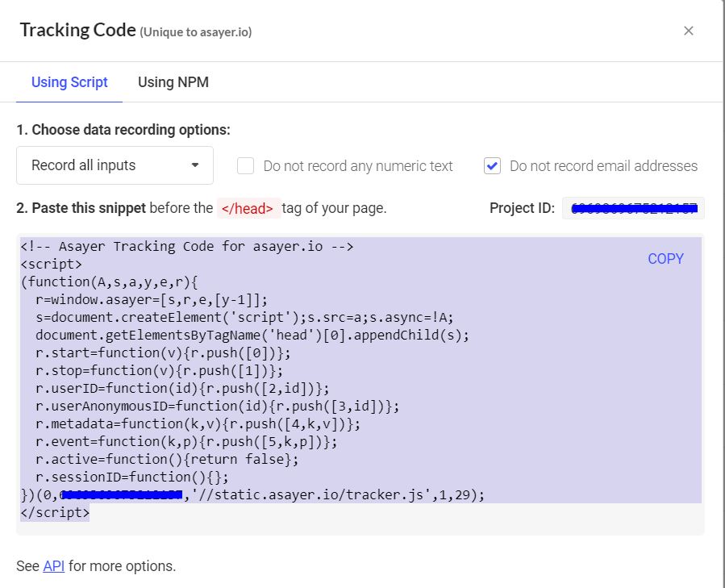
Task: Click the 'r.event=function(k,p)' code line
Action: tap(186, 441)
